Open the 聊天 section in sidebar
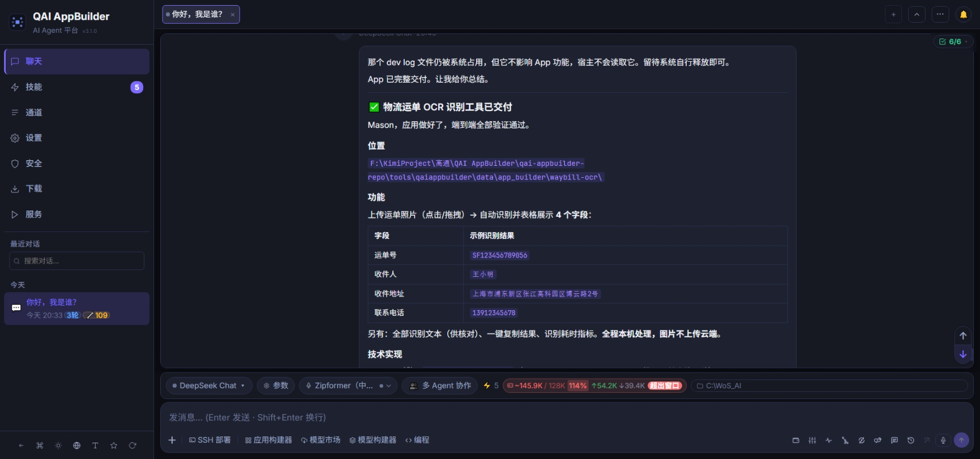Screen dimensions: 980x459 76,61
